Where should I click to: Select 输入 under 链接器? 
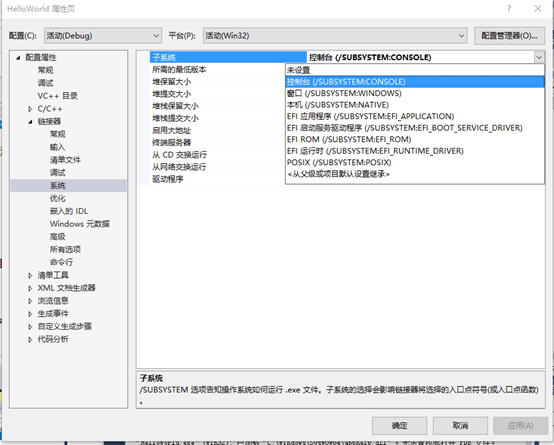click(58, 147)
